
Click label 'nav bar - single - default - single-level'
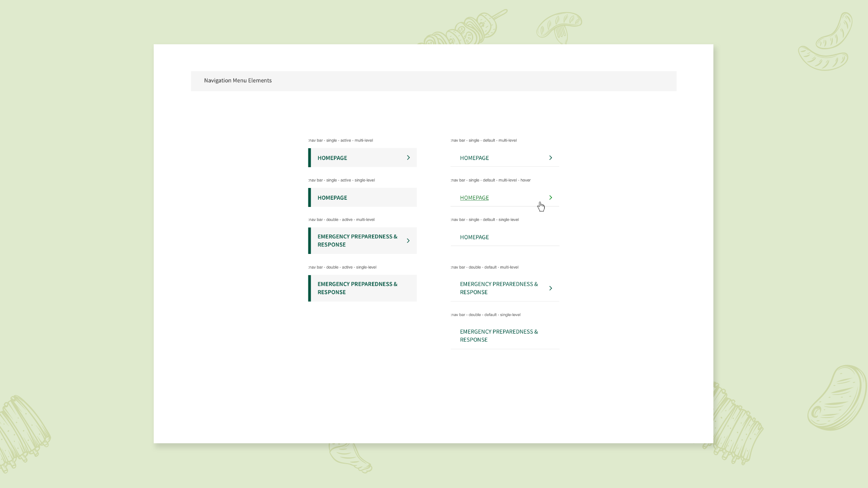[485, 220]
